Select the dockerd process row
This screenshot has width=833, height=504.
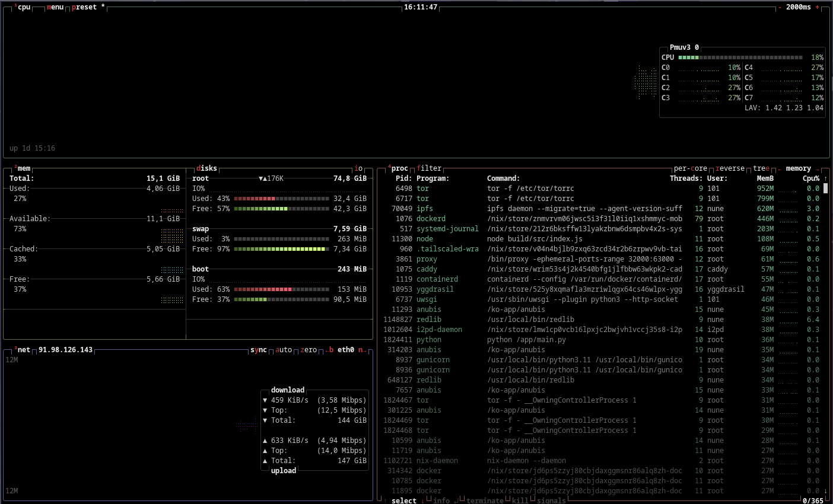[602, 219]
